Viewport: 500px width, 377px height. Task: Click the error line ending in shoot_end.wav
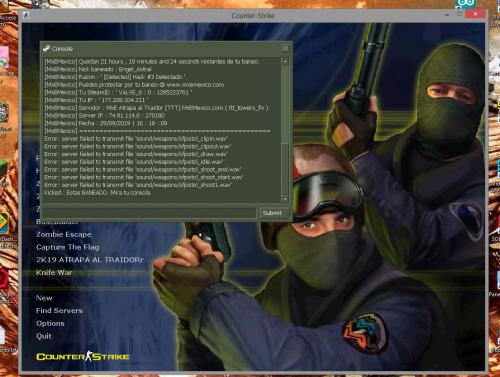(143, 169)
